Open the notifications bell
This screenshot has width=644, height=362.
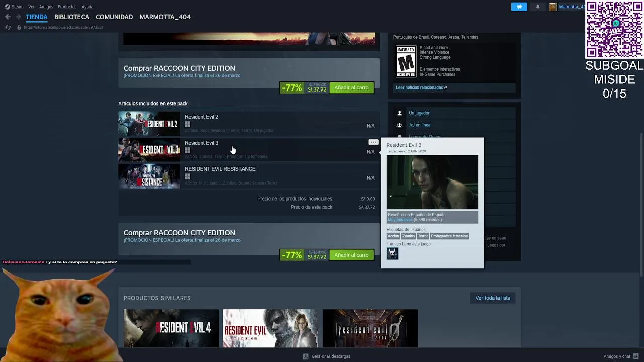[x=538, y=7]
